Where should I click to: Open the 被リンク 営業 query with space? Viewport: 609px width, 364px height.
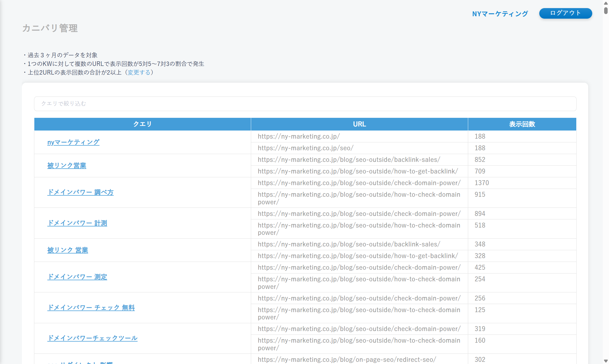click(68, 250)
